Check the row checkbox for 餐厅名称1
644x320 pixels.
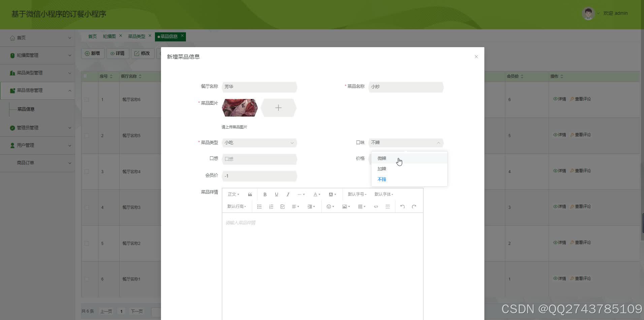[87, 279]
